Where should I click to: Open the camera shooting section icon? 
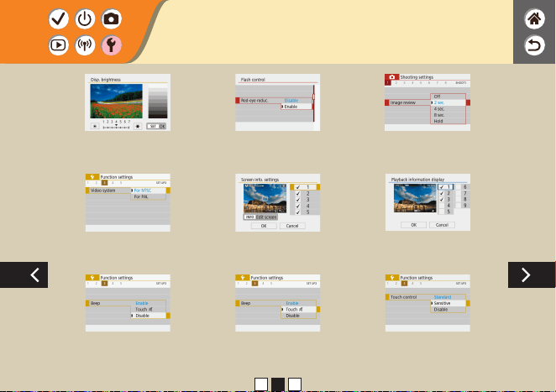[112, 18]
